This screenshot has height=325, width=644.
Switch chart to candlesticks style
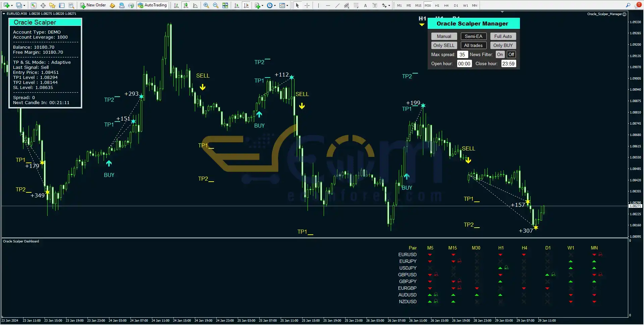tap(186, 5)
